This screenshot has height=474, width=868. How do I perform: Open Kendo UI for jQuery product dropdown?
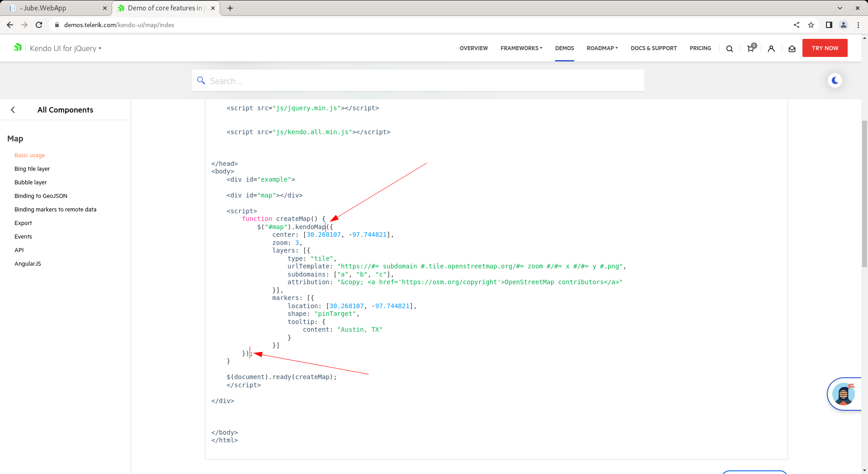click(65, 48)
